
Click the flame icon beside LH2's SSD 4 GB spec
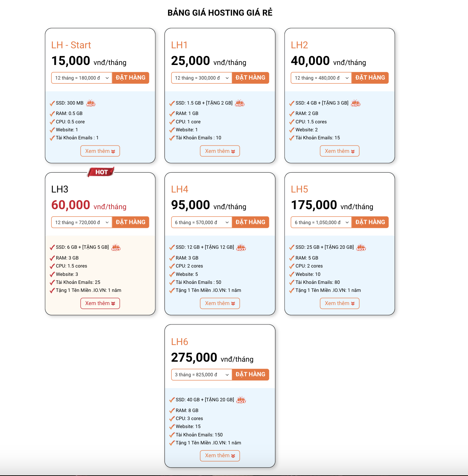point(356,103)
